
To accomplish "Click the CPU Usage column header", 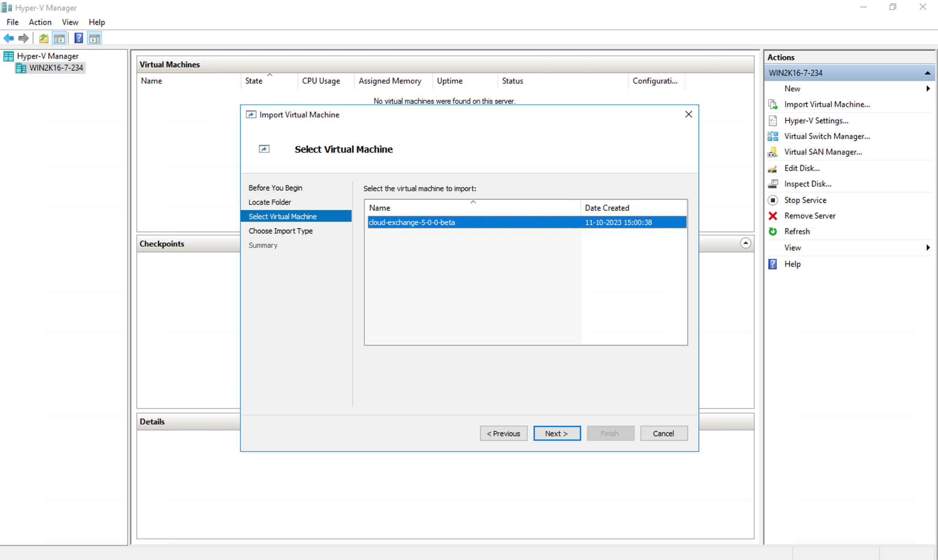I will (326, 81).
